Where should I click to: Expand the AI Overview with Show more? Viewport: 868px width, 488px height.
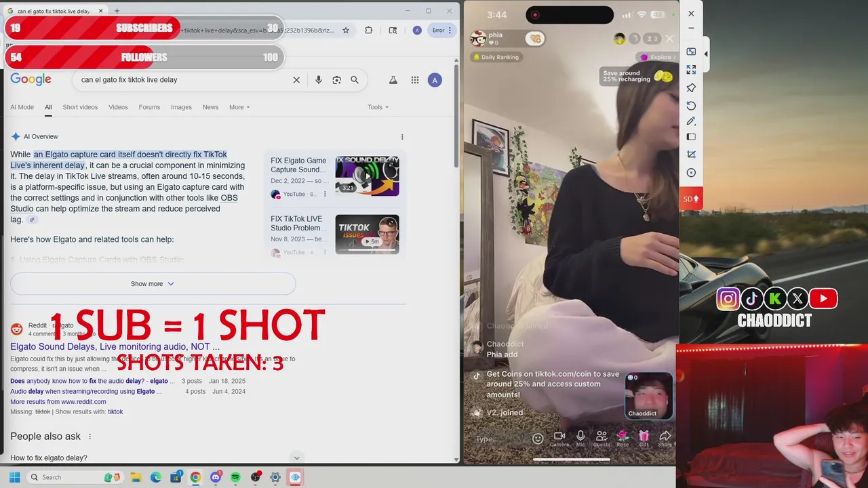pos(153,284)
